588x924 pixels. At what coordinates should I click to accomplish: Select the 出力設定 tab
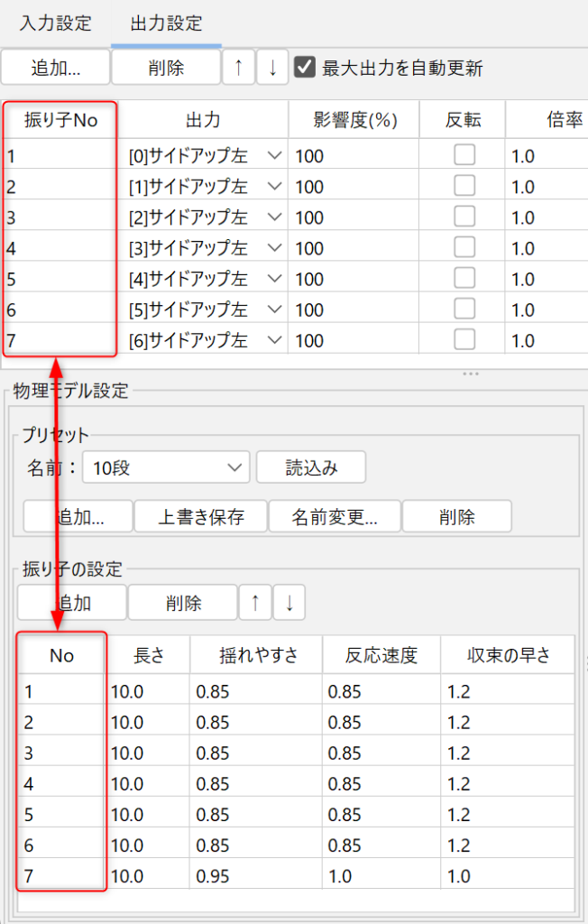[166, 23]
